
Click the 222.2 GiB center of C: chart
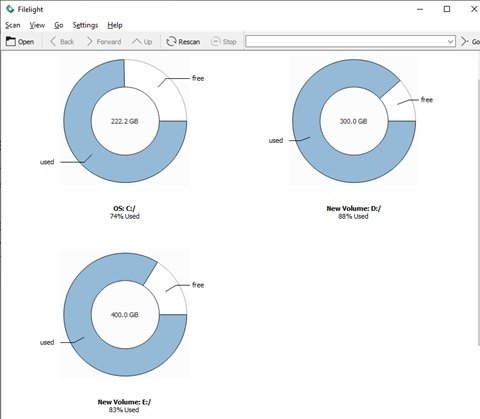click(x=125, y=121)
